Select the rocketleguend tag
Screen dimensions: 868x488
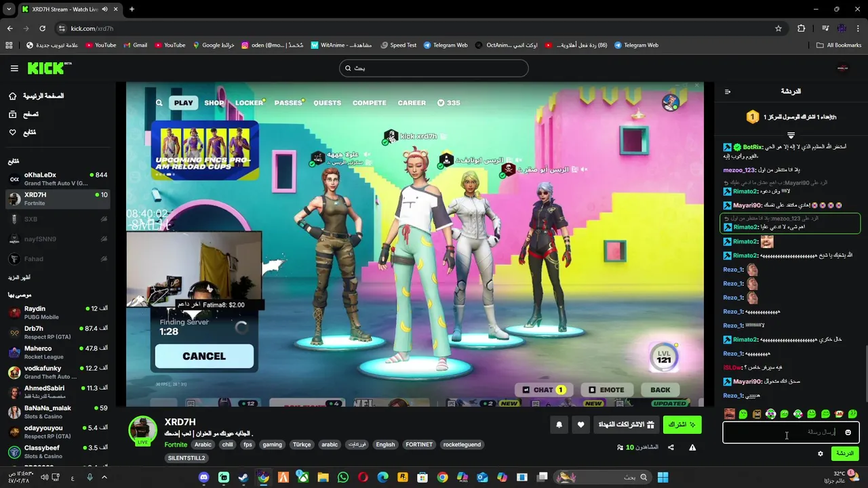pyautogui.click(x=462, y=445)
